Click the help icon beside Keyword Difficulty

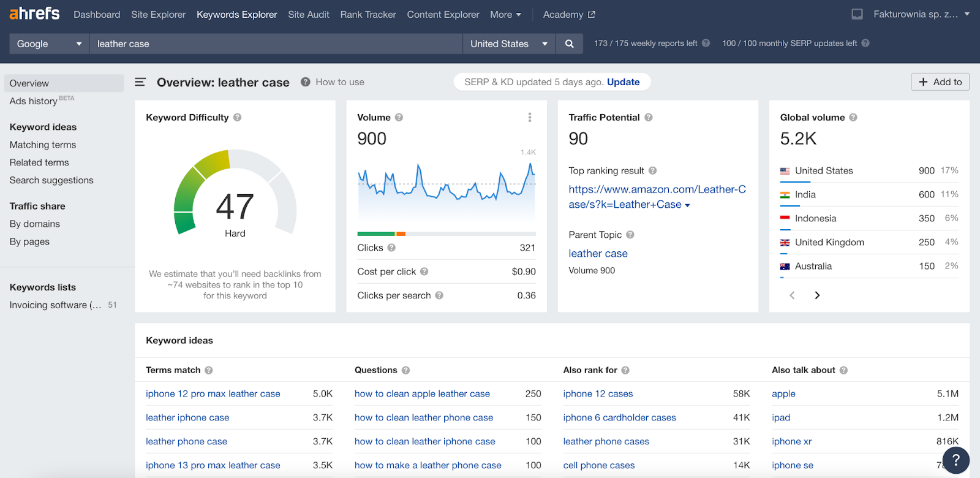pyautogui.click(x=238, y=117)
